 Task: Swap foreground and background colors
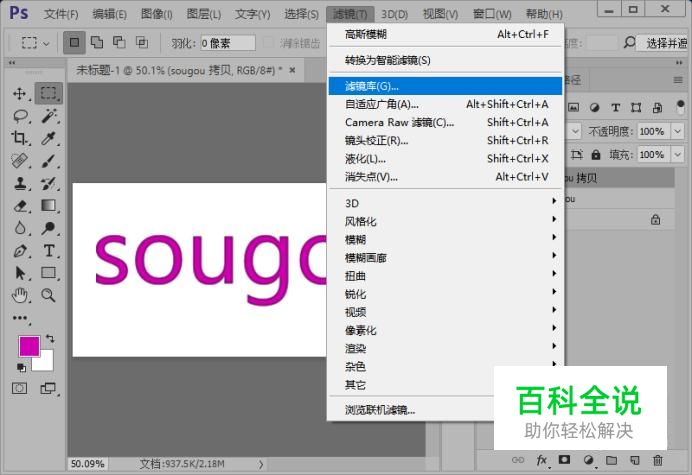[50, 339]
